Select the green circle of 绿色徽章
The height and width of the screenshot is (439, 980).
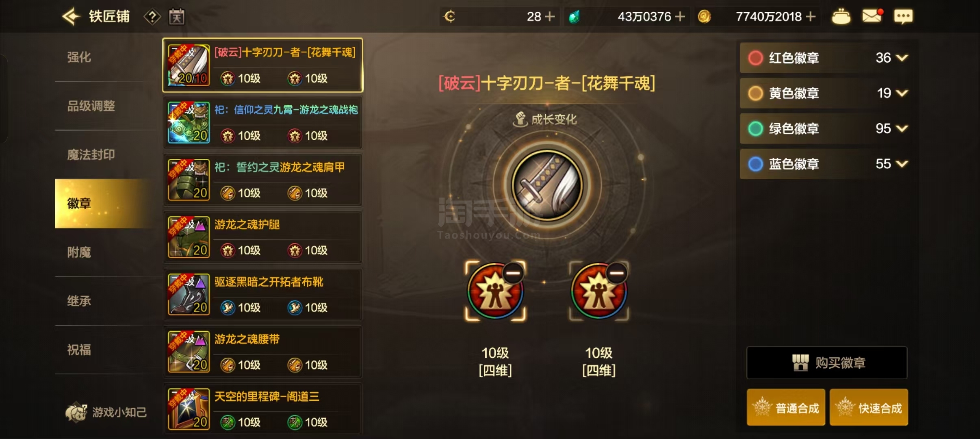click(x=755, y=128)
